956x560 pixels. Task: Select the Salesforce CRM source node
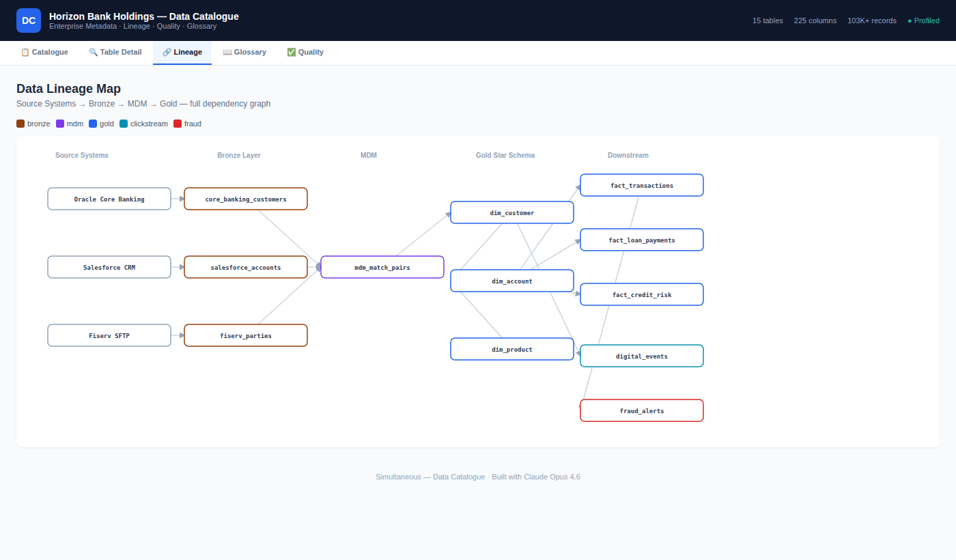[109, 267]
